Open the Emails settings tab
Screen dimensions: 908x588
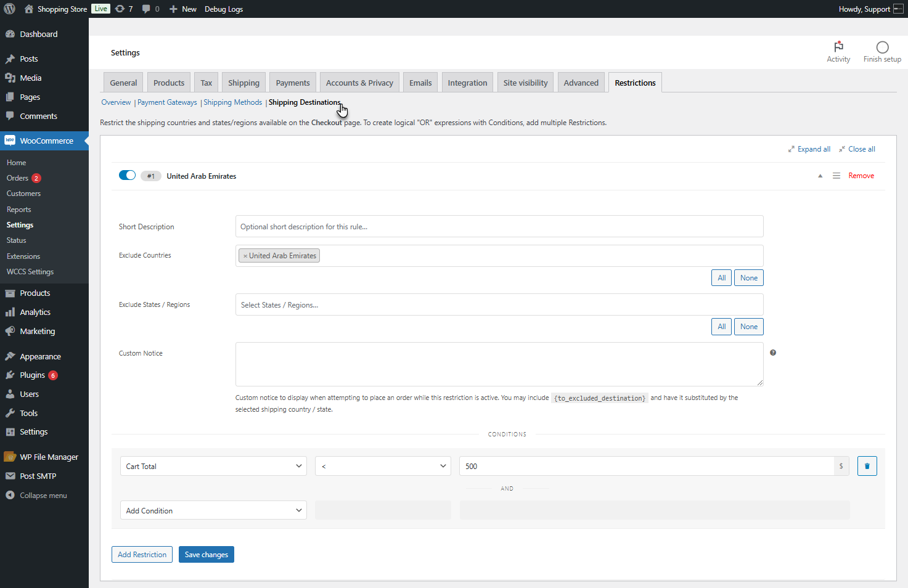tap(420, 83)
